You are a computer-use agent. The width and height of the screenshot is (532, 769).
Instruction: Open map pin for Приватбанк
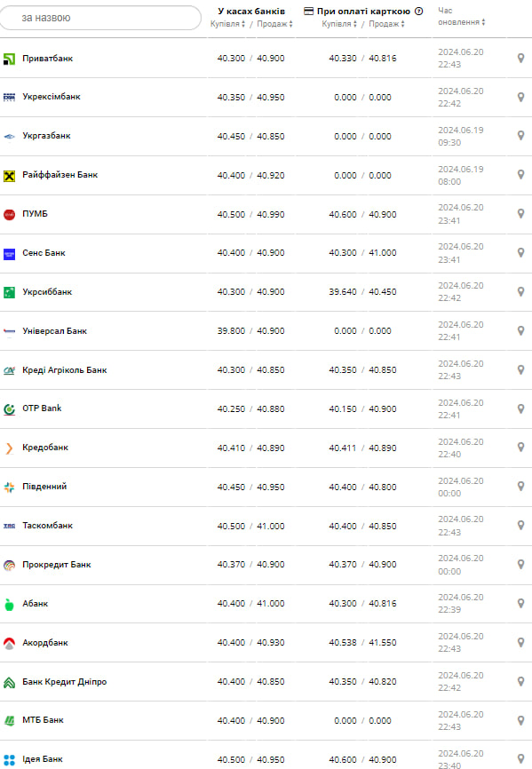click(520, 58)
